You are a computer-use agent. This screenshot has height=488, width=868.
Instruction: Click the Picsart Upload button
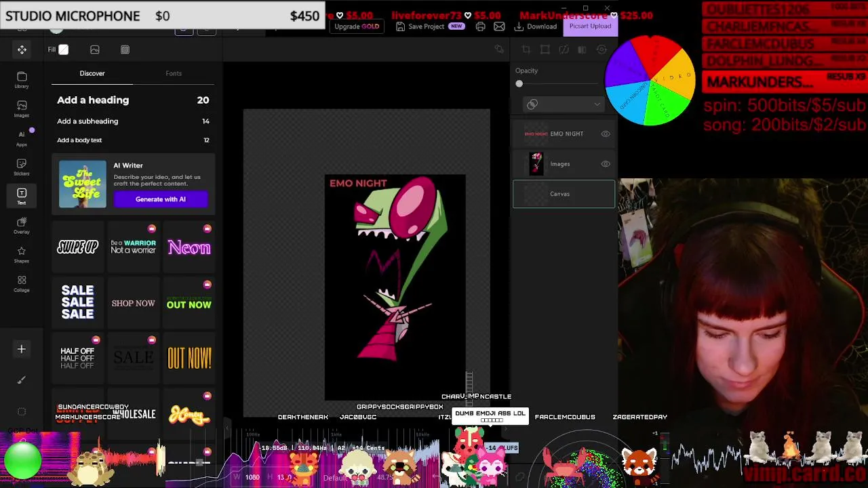pyautogui.click(x=590, y=26)
